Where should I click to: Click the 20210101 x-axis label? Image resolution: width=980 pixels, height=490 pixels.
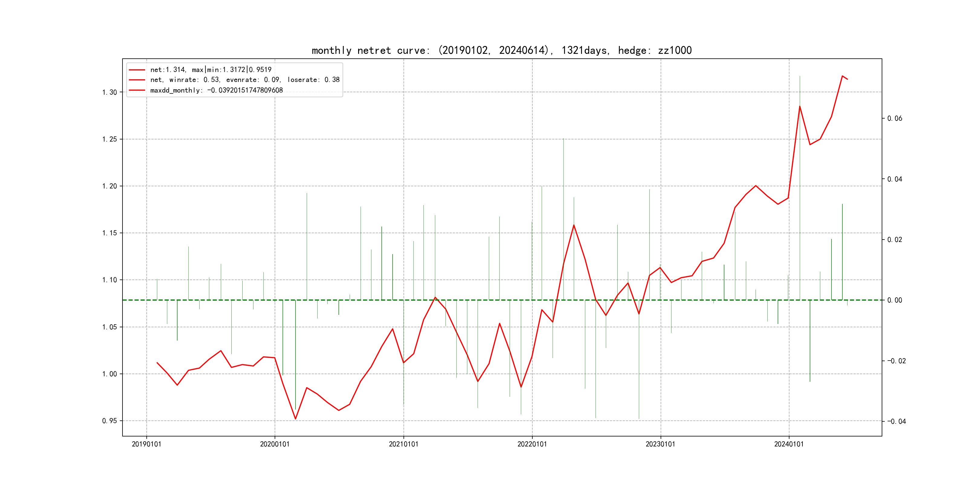(x=403, y=444)
